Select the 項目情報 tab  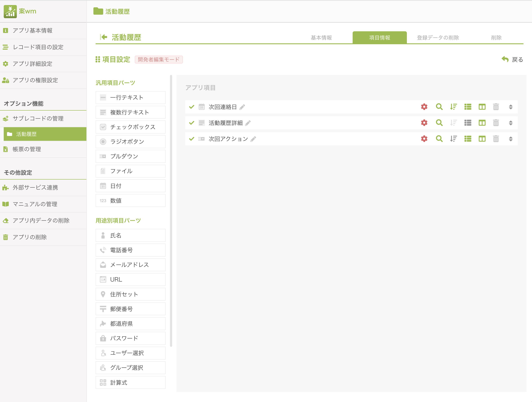tap(380, 38)
